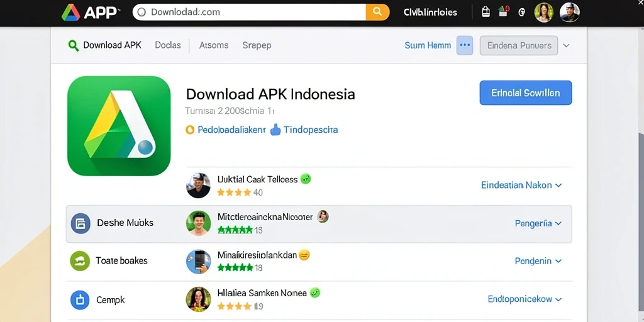Click the smiley emoji beside Minalidiresiiplankdan

304,255
